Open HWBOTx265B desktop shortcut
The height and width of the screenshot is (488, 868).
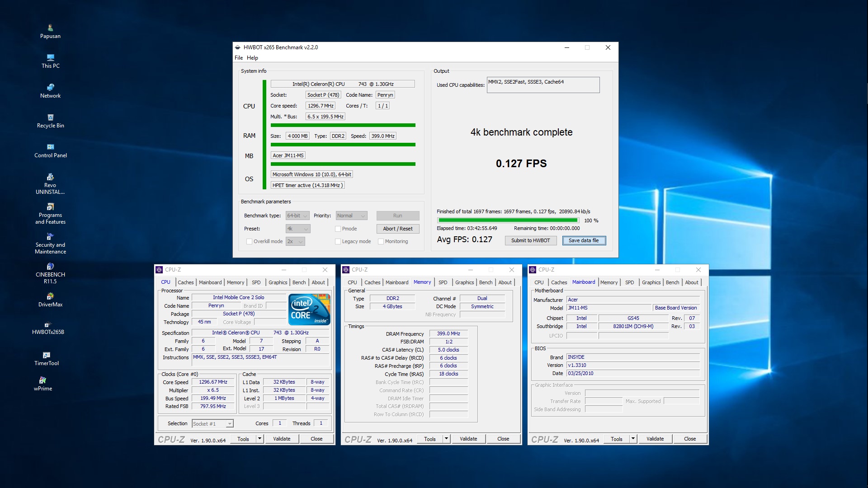pyautogui.click(x=48, y=328)
